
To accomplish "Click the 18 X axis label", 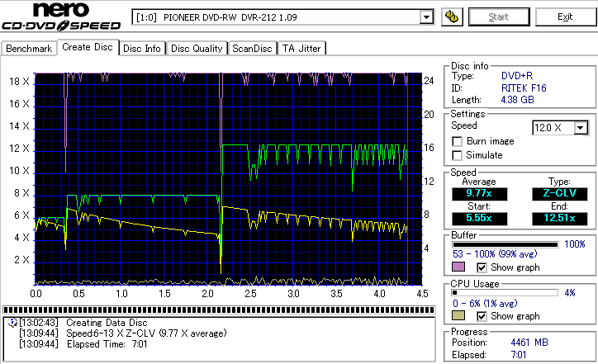I will 19,82.
